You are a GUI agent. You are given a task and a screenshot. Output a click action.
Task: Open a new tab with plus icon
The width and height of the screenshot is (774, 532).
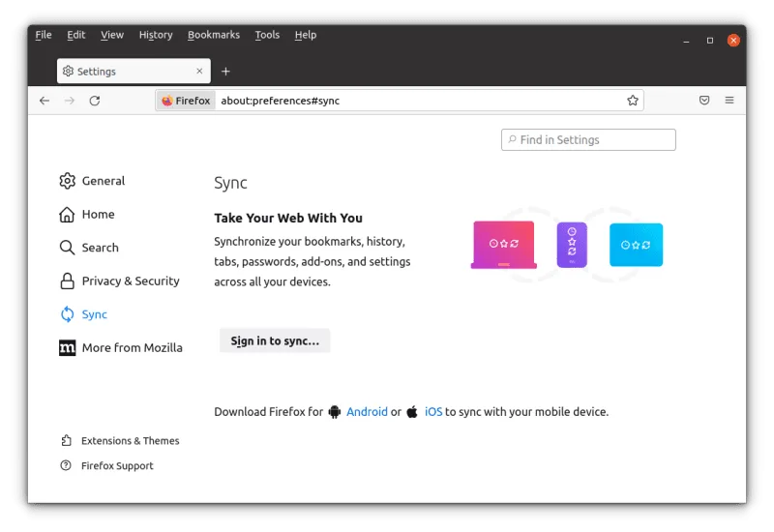[x=225, y=72]
